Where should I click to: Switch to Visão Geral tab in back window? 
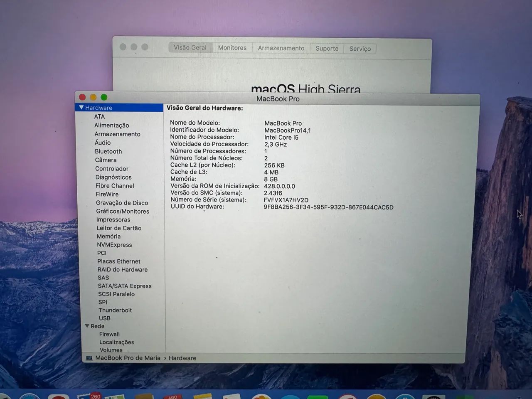pos(190,47)
